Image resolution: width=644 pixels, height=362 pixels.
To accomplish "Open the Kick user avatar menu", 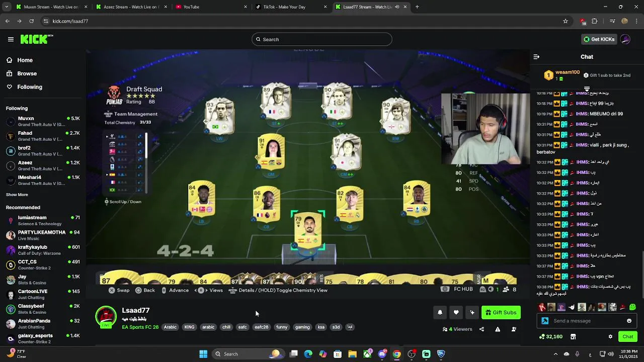I will (625, 39).
